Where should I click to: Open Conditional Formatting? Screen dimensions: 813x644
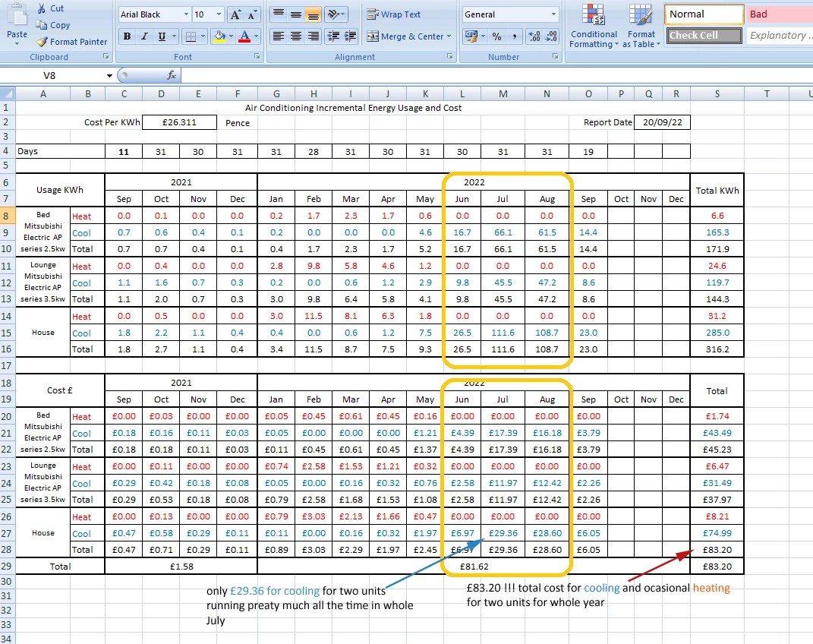[594, 26]
